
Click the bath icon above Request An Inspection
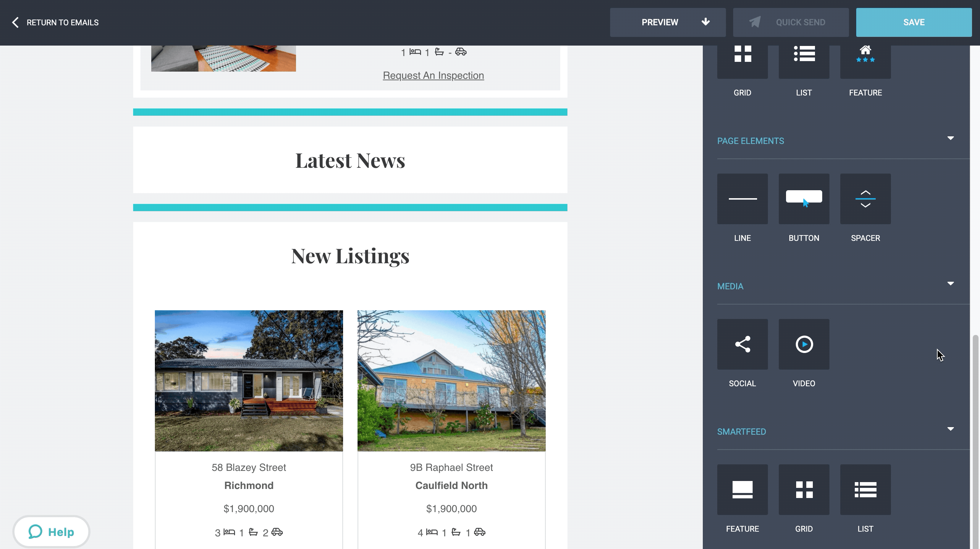point(439,52)
